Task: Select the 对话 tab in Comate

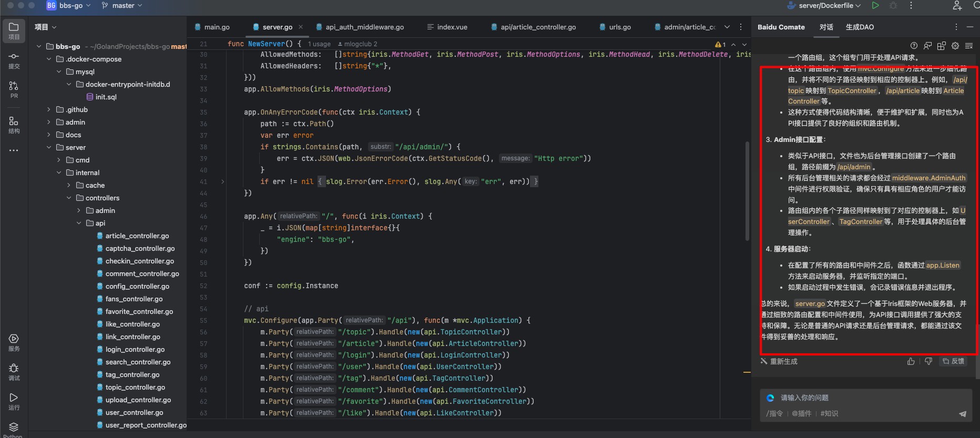Action: tap(826, 27)
